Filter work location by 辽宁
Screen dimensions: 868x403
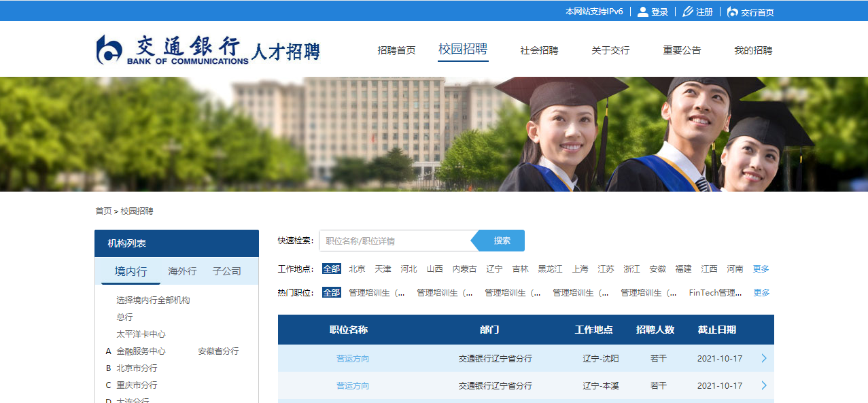(494, 269)
